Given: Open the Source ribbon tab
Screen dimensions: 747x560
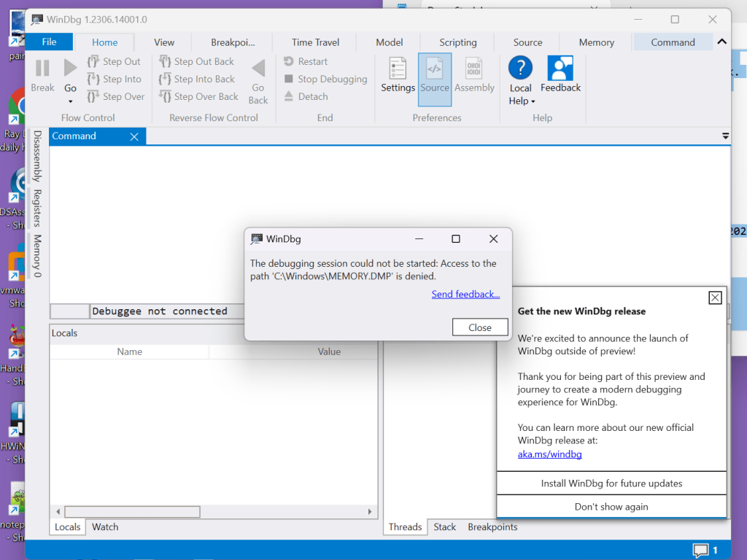Looking at the screenshot, I should pos(527,42).
